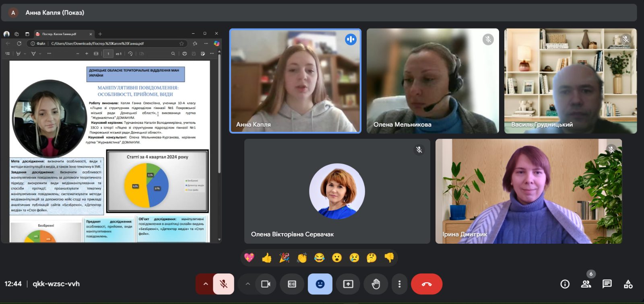Open the meeting details info icon
Image resolution: width=644 pixels, height=304 pixels.
coord(565,284)
